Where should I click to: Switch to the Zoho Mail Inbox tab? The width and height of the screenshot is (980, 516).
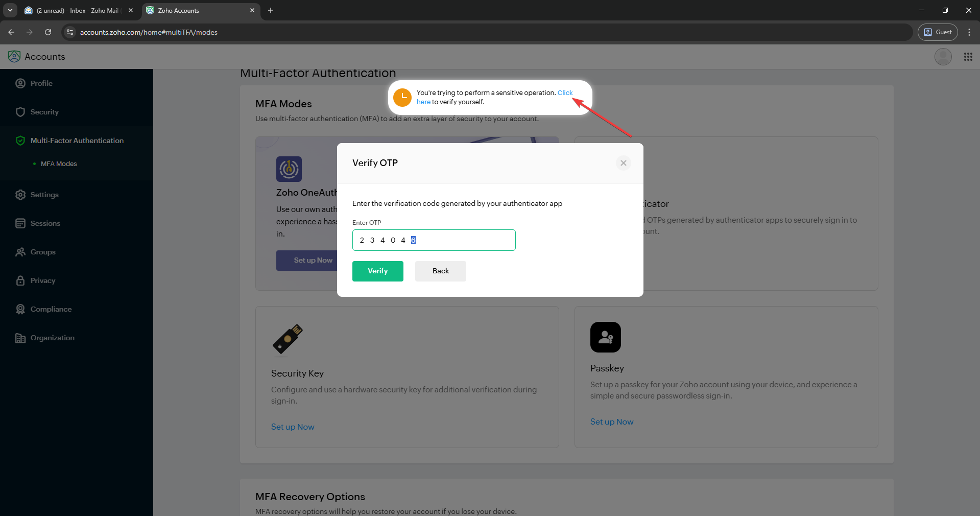tap(78, 10)
